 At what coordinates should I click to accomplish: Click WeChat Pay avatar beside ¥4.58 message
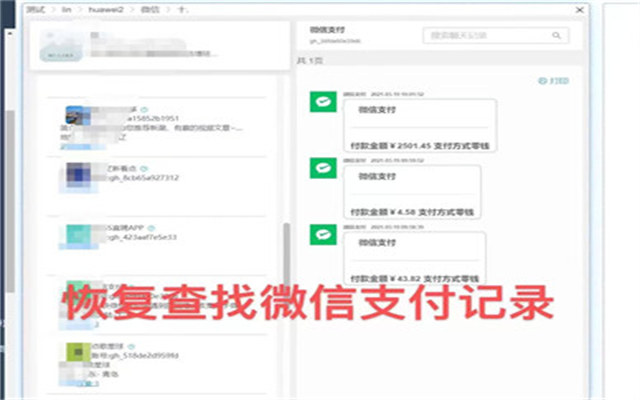[x=323, y=168]
